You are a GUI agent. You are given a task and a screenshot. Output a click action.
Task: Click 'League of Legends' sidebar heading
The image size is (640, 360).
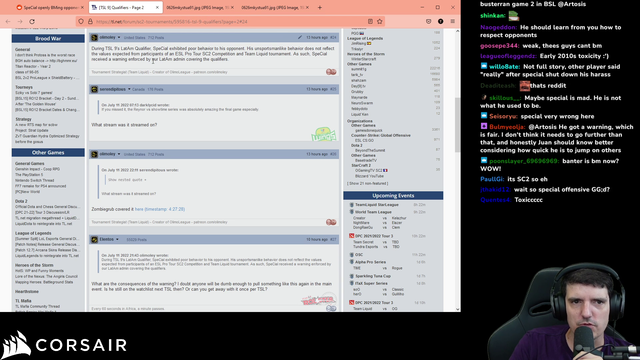[33, 233]
